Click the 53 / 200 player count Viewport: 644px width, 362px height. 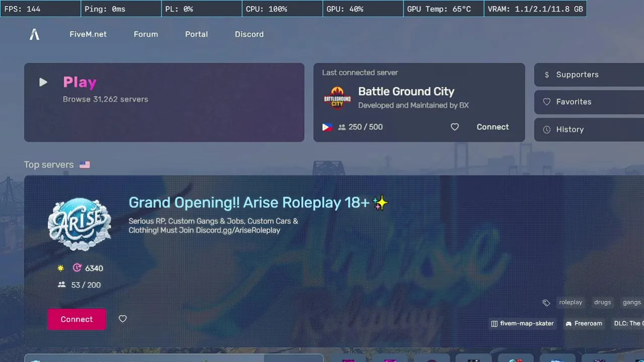(x=86, y=285)
